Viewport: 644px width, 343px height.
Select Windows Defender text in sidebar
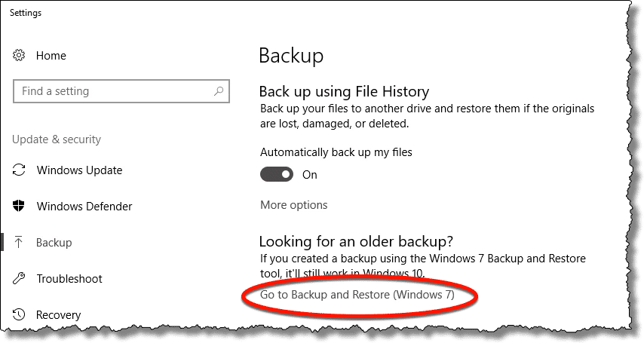coord(84,207)
